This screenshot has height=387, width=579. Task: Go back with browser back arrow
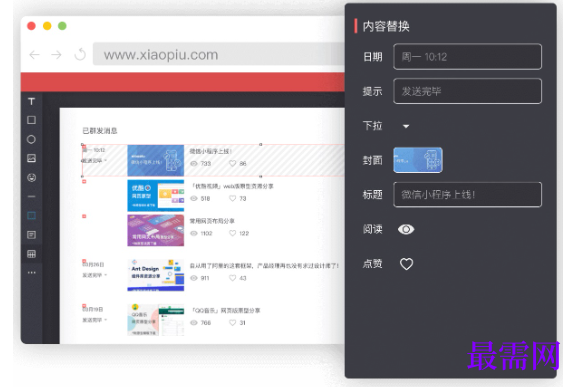click(34, 55)
